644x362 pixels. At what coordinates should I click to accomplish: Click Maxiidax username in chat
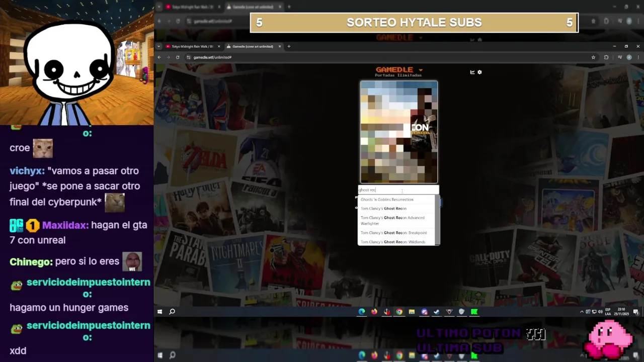[64, 225]
